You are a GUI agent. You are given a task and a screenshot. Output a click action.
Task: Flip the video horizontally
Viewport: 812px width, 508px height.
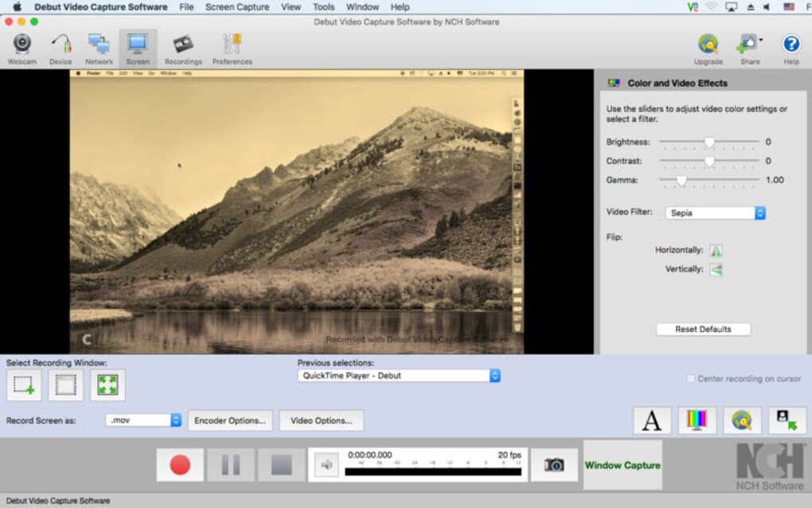point(715,249)
